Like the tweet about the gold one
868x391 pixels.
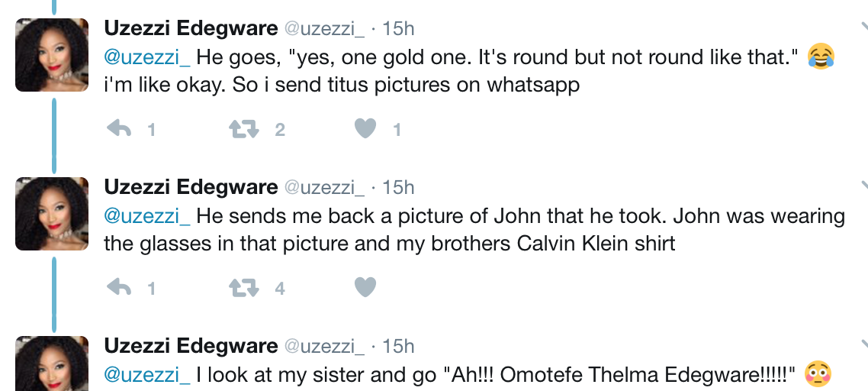tap(366, 130)
